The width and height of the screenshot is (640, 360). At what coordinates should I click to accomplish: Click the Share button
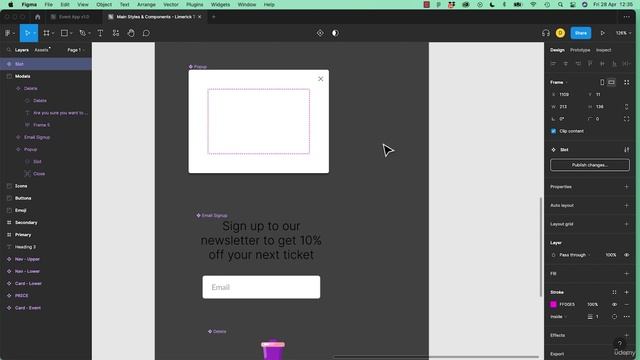(580, 33)
